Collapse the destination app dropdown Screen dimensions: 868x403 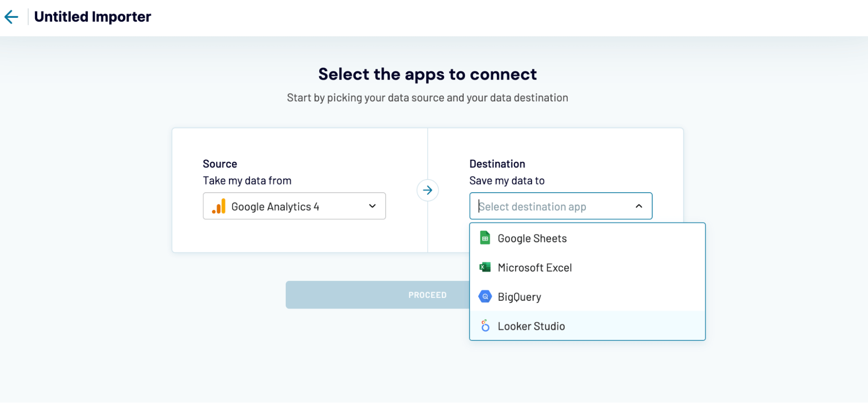(x=638, y=206)
